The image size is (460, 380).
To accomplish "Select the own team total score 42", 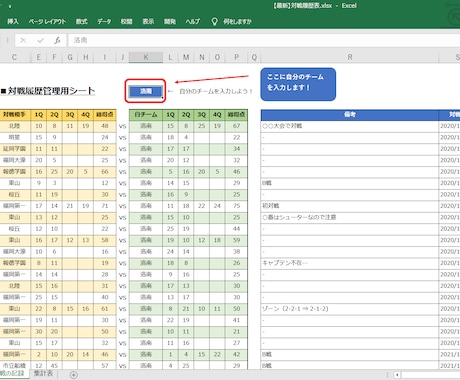I will [x=236, y=354].
